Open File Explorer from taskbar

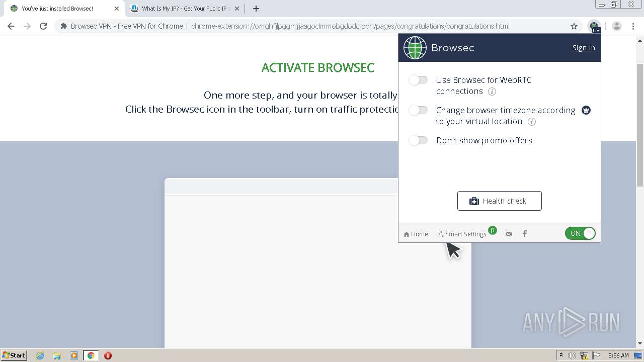pos(57,355)
